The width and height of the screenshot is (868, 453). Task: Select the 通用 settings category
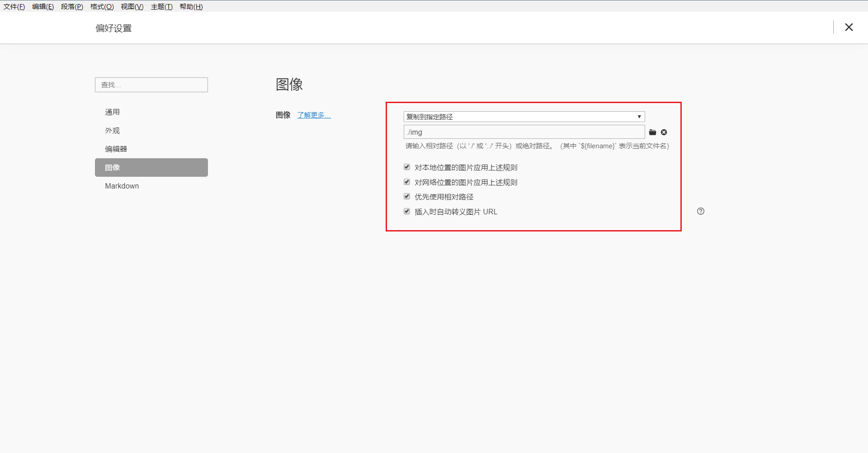tap(113, 112)
